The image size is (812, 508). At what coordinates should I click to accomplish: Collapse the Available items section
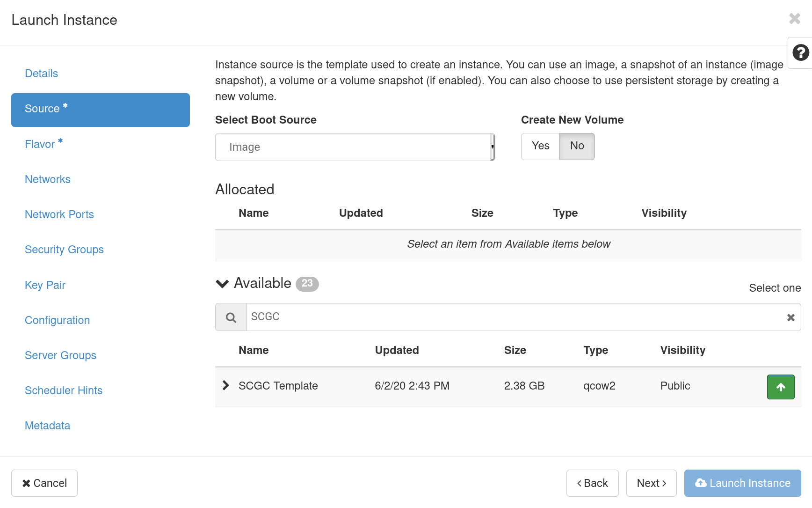pos(222,283)
